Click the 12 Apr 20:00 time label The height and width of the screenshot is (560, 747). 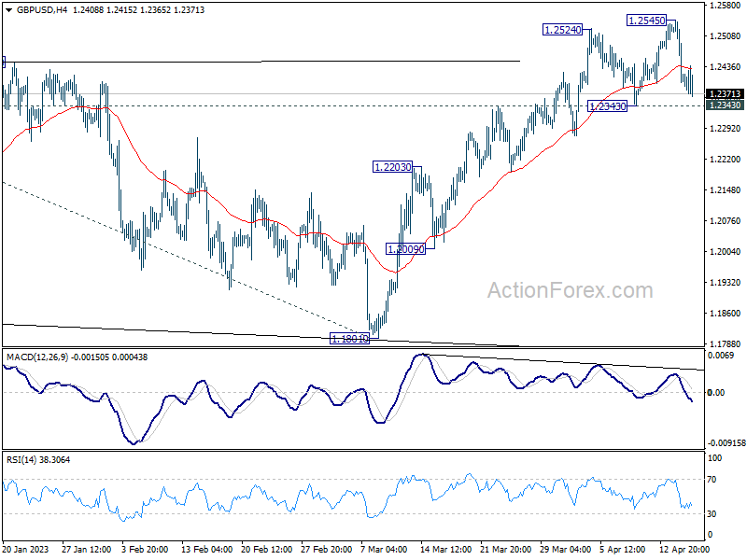[684, 549]
